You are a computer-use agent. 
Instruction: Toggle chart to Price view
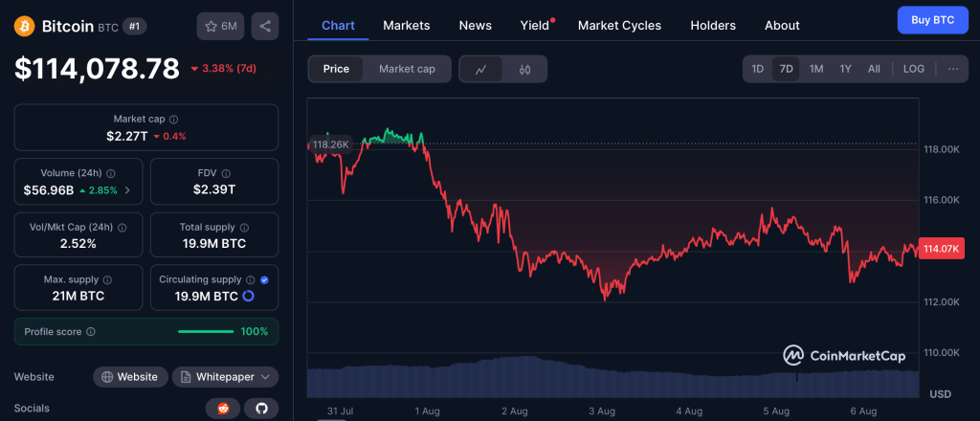(x=336, y=69)
